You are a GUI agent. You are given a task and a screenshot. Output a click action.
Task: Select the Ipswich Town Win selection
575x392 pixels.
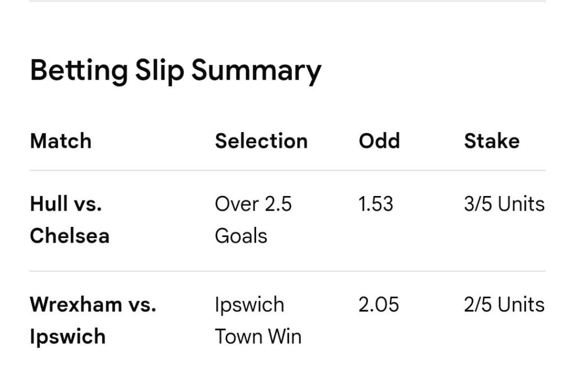tap(258, 320)
